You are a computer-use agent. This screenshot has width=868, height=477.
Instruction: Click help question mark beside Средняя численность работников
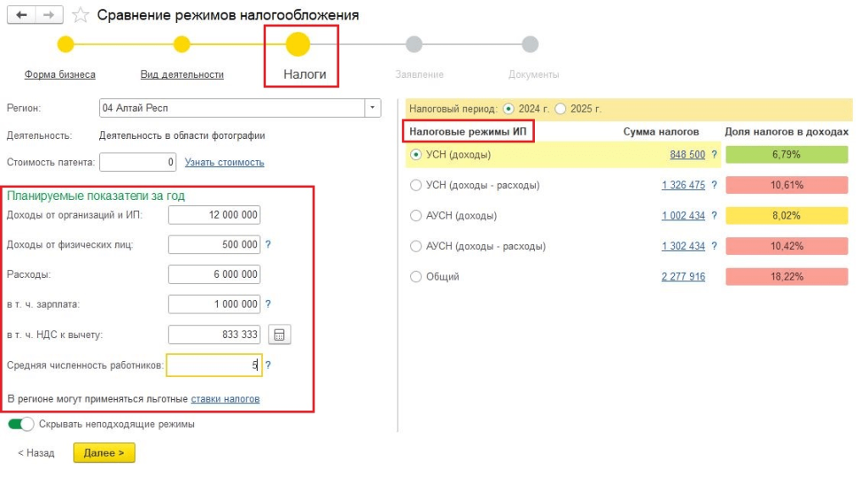click(x=268, y=366)
